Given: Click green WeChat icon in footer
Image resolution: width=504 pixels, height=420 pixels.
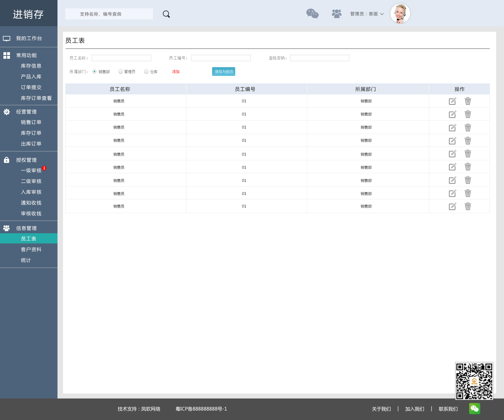Looking at the screenshot, I should point(475,408).
